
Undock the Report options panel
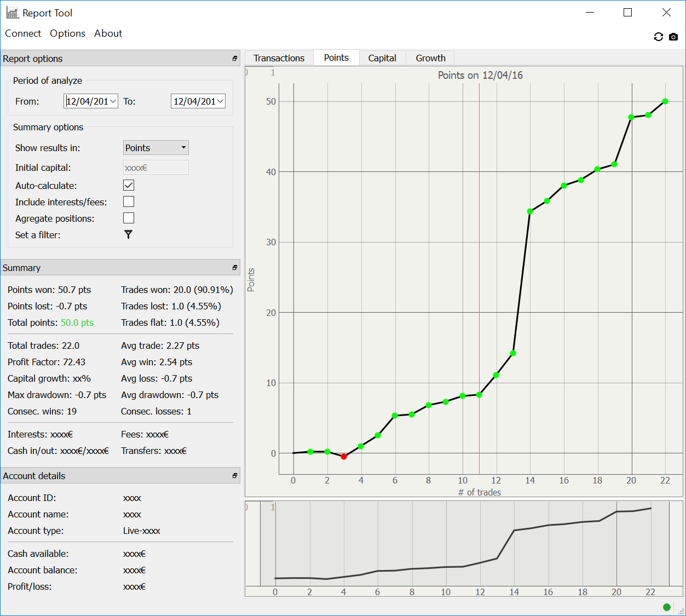pyautogui.click(x=235, y=59)
